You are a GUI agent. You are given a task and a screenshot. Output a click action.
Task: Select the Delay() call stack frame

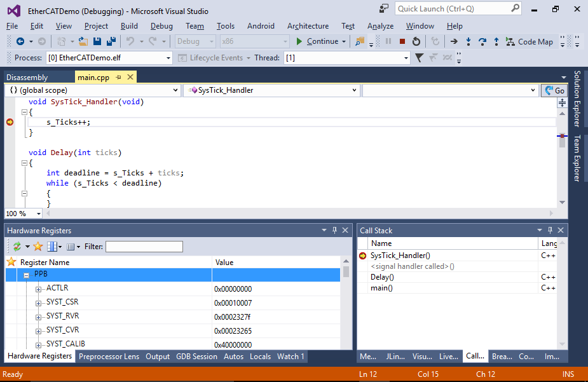coord(382,277)
